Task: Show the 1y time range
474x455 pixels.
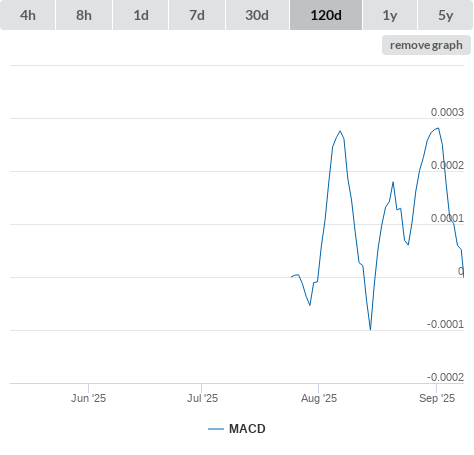Action: [x=390, y=15]
